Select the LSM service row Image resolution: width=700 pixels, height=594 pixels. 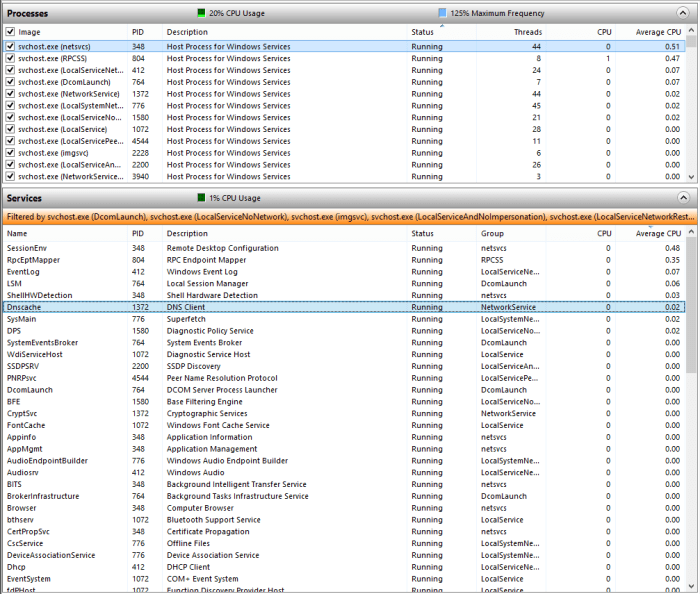click(x=344, y=283)
